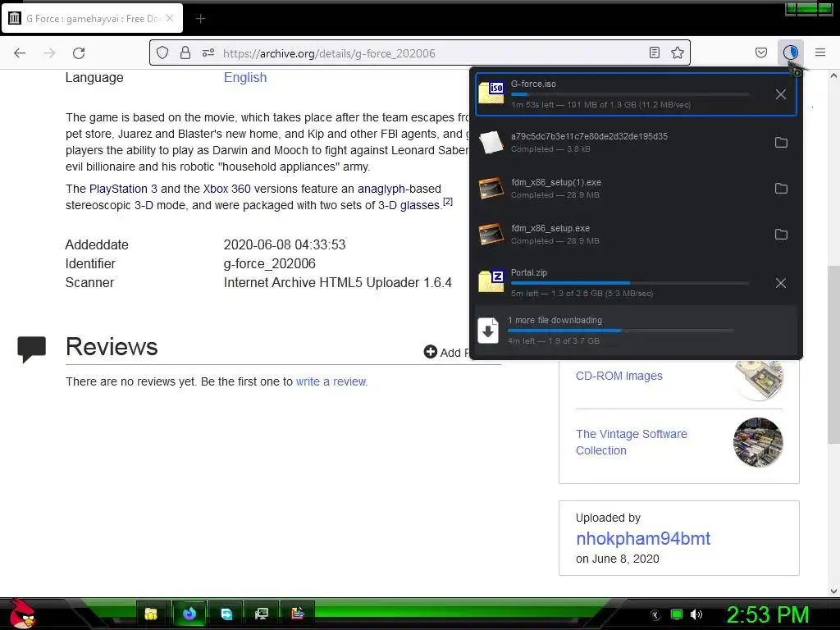Click the Add Review plus button
The width and height of the screenshot is (840, 630).
[x=430, y=351]
